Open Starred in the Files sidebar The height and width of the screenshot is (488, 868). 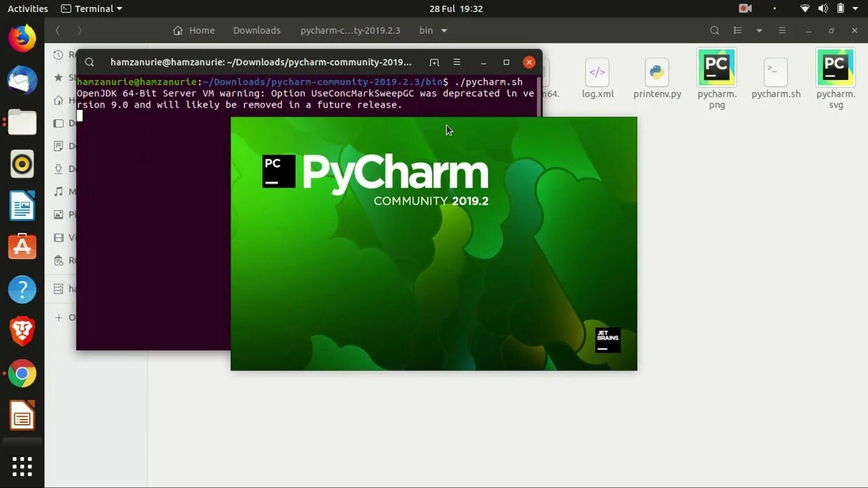[x=60, y=77]
